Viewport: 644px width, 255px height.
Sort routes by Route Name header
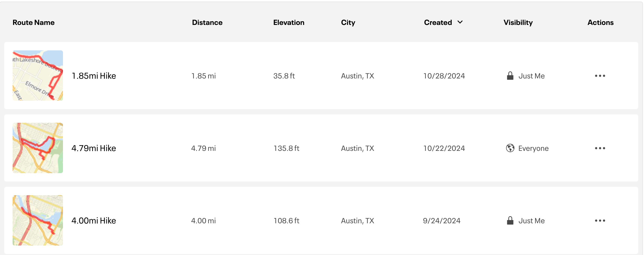(34, 23)
